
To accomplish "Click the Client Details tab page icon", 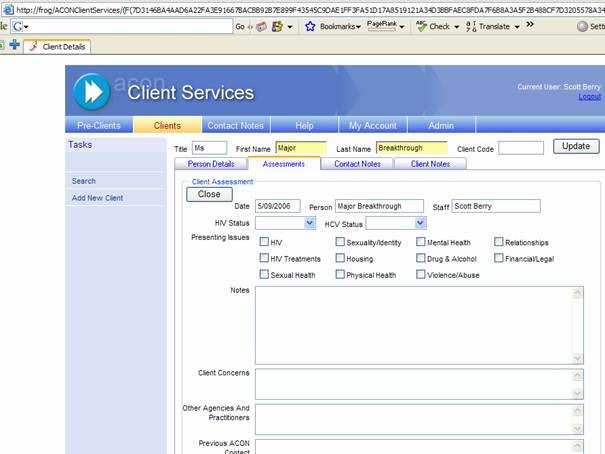I will pos(33,46).
